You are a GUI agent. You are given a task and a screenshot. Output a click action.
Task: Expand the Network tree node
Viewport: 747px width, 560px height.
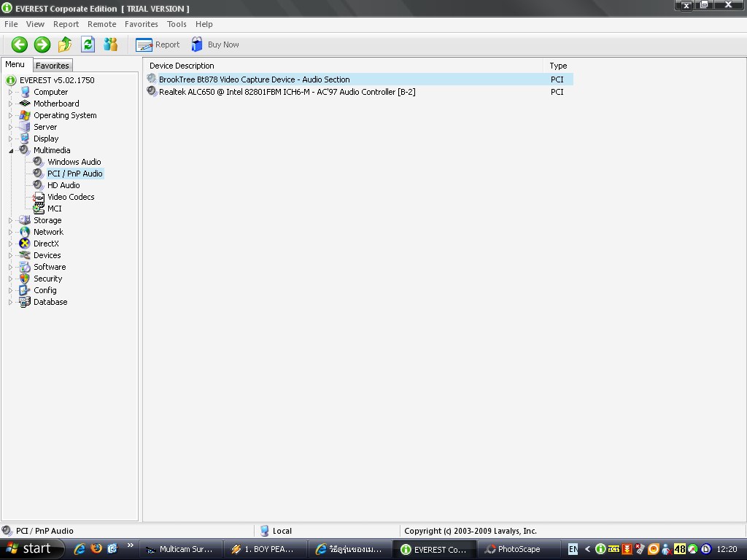pos(10,232)
